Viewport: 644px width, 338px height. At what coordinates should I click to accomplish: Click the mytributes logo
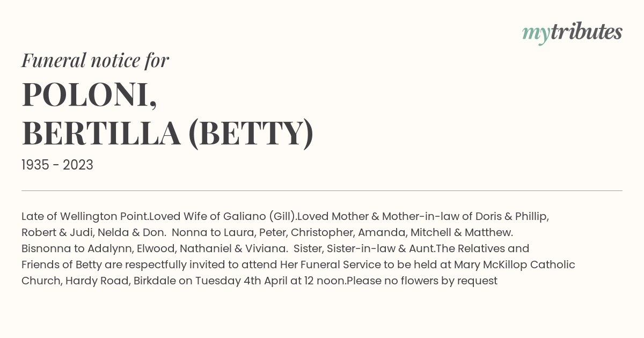pos(572,33)
